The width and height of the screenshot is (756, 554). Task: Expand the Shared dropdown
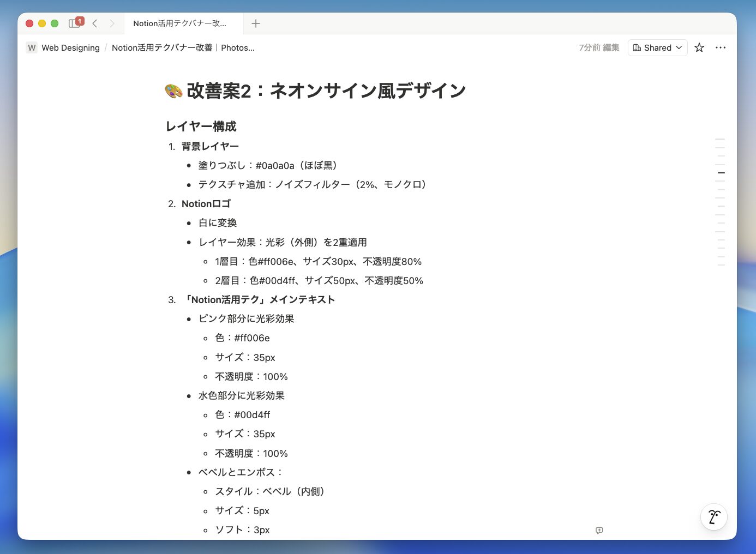pyautogui.click(x=657, y=48)
